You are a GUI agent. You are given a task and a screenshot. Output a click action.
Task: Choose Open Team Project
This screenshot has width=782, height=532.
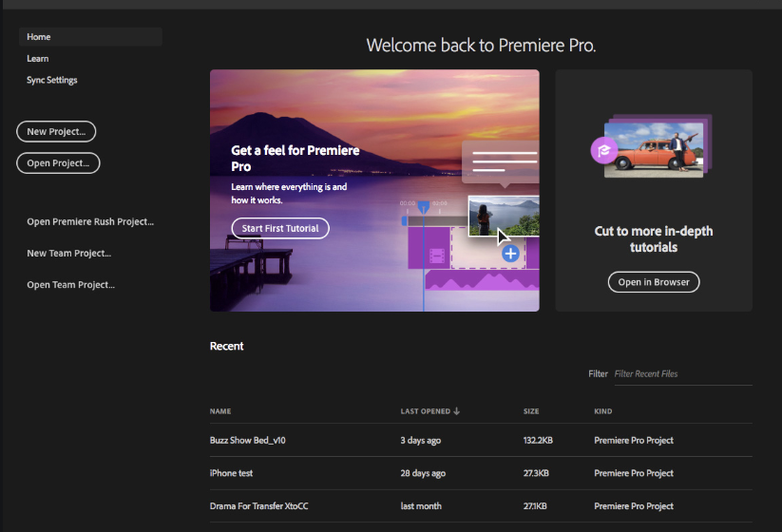(71, 285)
